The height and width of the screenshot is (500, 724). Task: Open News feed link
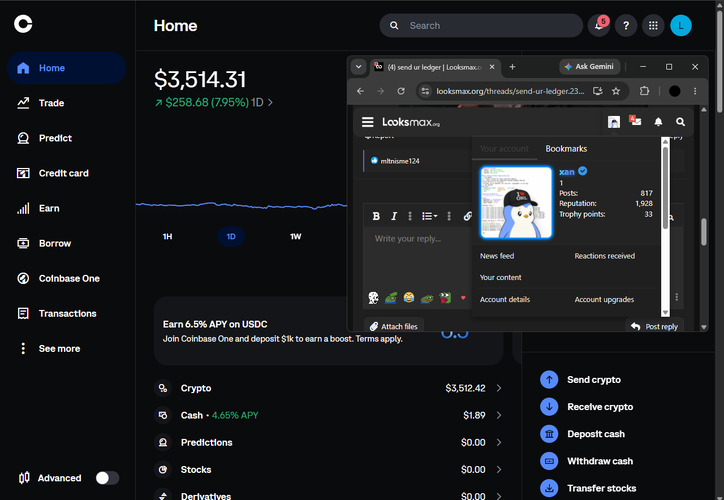pos(497,256)
